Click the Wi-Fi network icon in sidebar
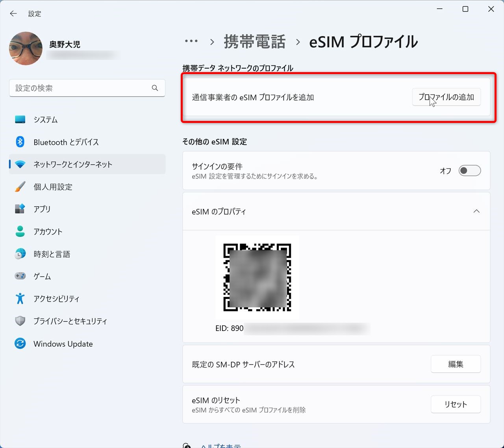This screenshot has height=448, width=504. [20, 164]
